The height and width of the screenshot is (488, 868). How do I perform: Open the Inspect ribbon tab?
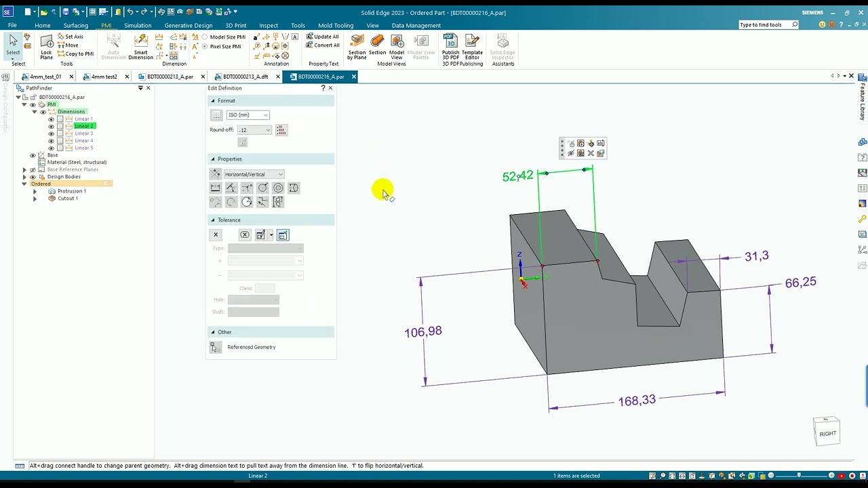[269, 26]
